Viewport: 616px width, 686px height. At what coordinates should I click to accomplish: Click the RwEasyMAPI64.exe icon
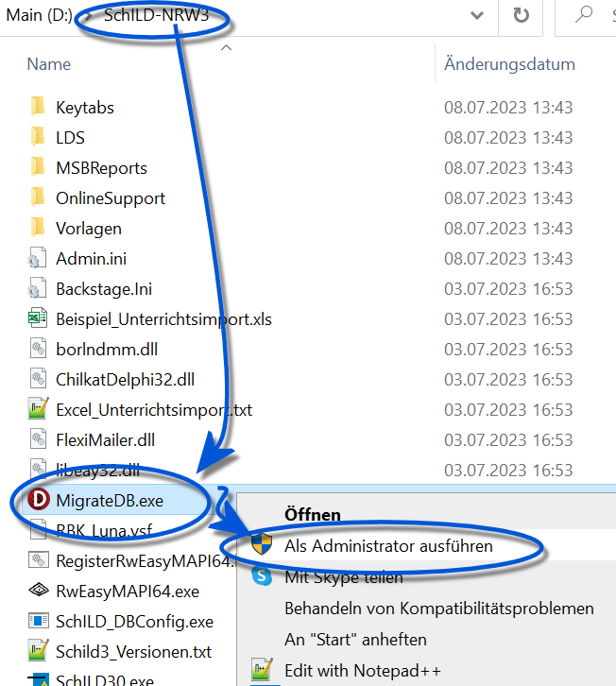[x=39, y=591]
